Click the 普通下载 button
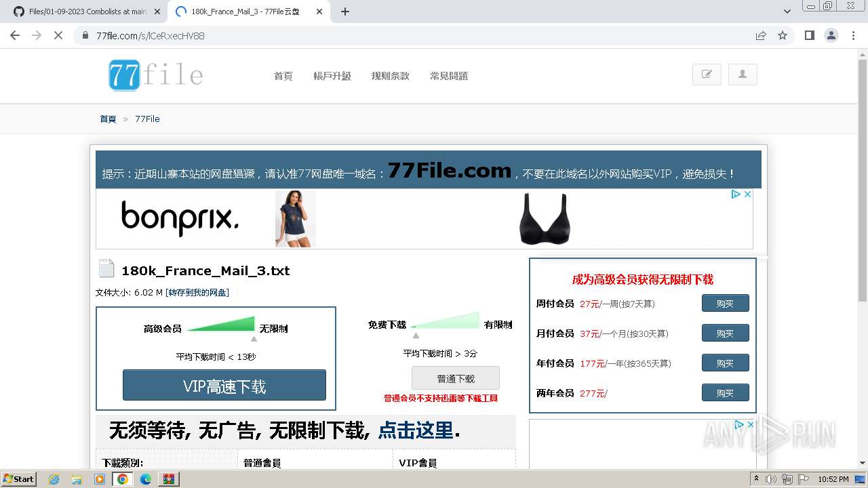Image resolution: width=868 pixels, height=488 pixels. (x=456, y=378)
